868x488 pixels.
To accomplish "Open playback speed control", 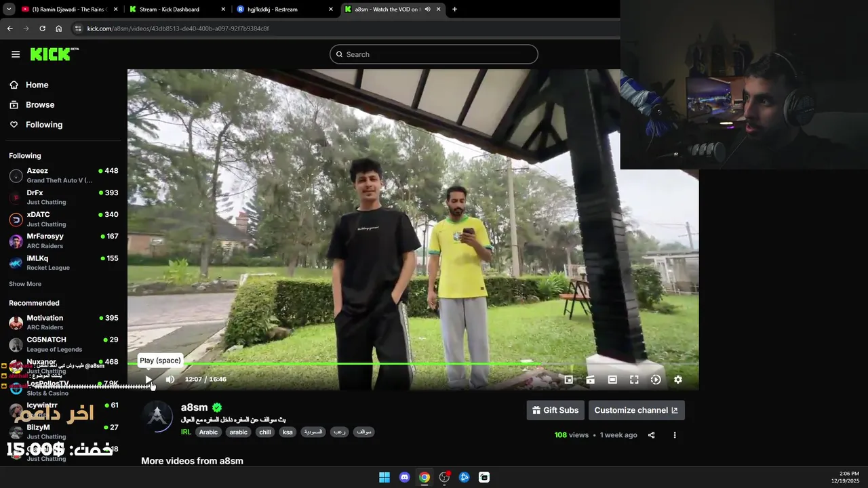I will click(656, 380).
